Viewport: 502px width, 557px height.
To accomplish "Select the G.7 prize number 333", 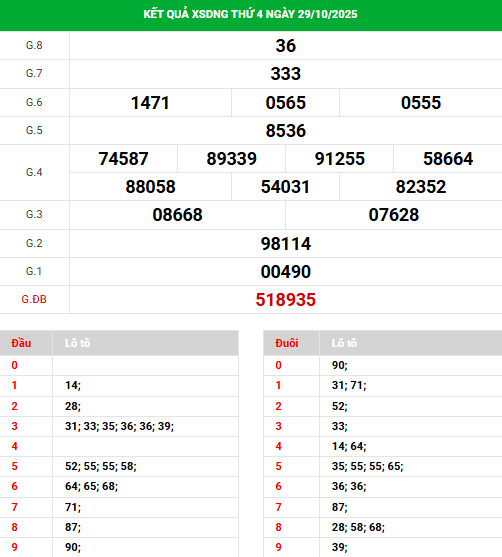I will [x=286, y=74].
